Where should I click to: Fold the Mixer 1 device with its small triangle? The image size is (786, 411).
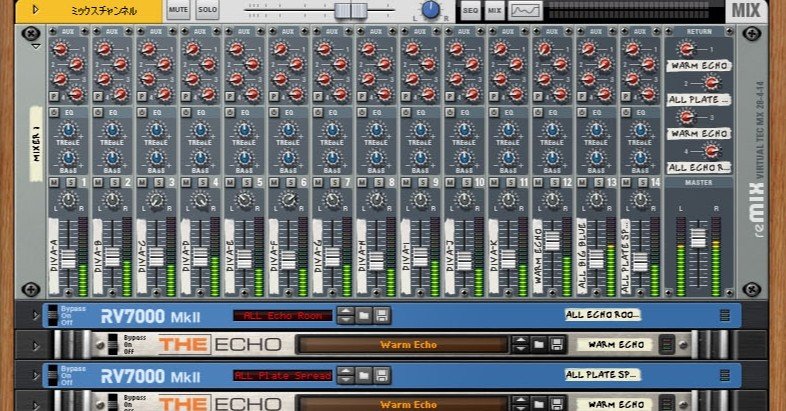(x=36, y=47)
